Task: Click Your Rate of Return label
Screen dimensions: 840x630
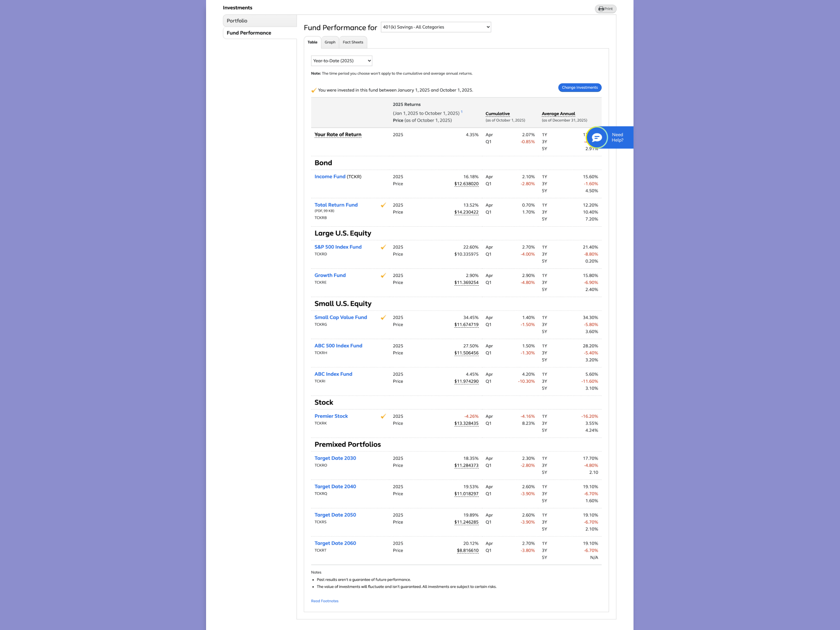Action: (x=338, y=135)
